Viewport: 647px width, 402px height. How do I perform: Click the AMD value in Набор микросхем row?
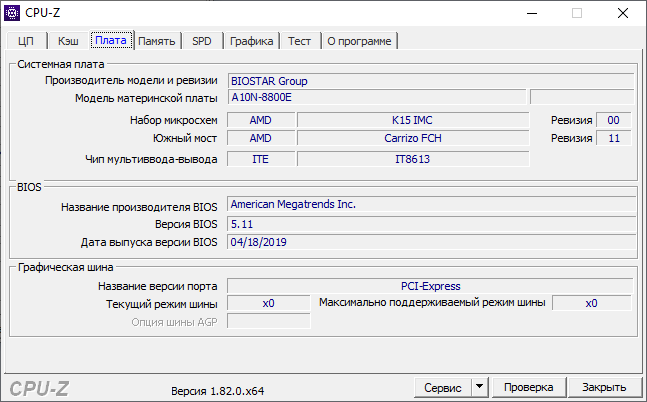261,120
